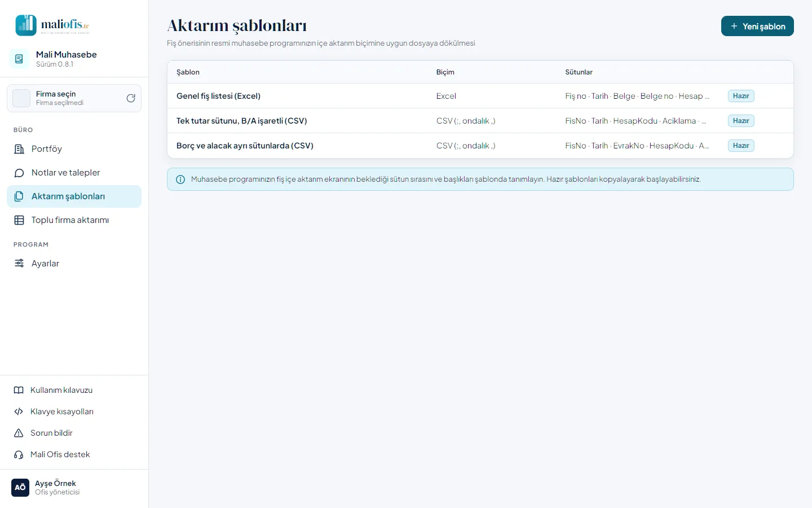Click the info icon in the blue notice
812x508 pixels.
[x=180, y=179]
